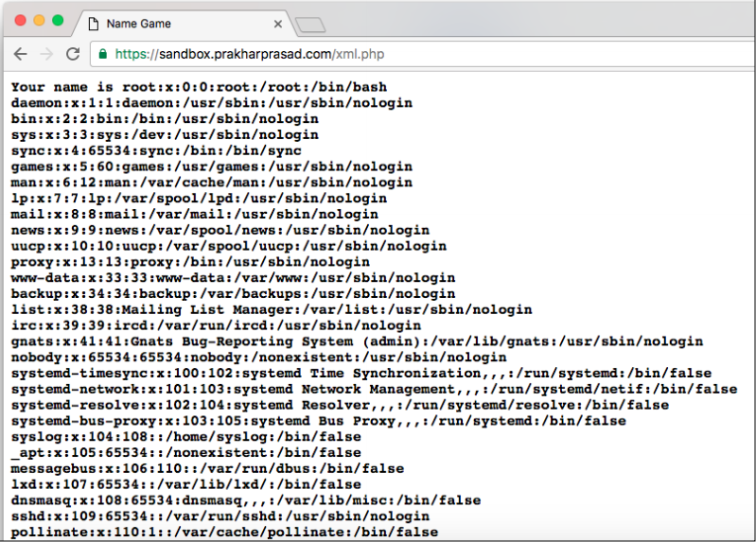
Task: Click the green maximize window button
Action: pos(58,20)
